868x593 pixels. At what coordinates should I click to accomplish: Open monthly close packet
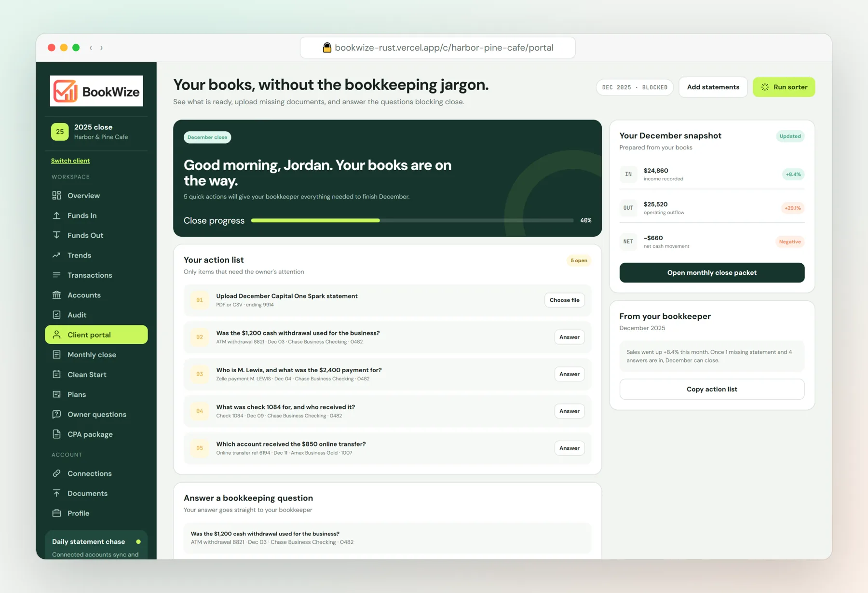712,272
